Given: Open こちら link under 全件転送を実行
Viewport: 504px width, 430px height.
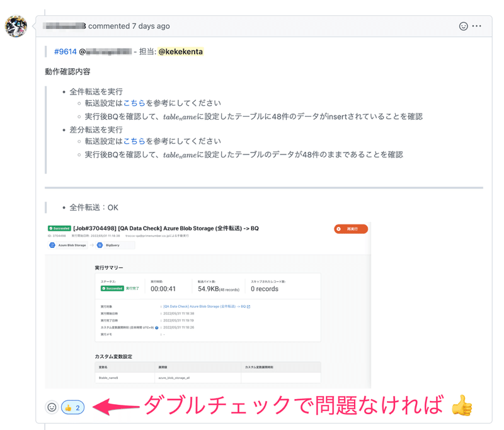Looking at the screenshot, I should pos(134,103).
